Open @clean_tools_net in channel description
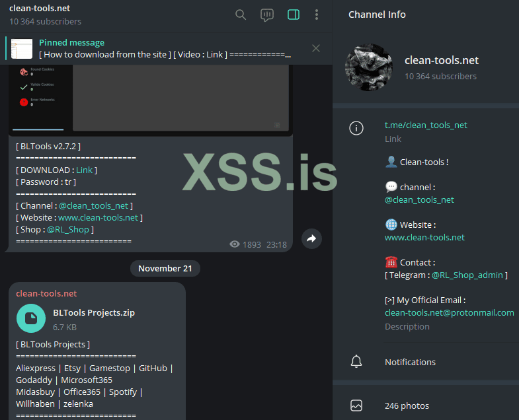The image size is (519, 420). 419,199
